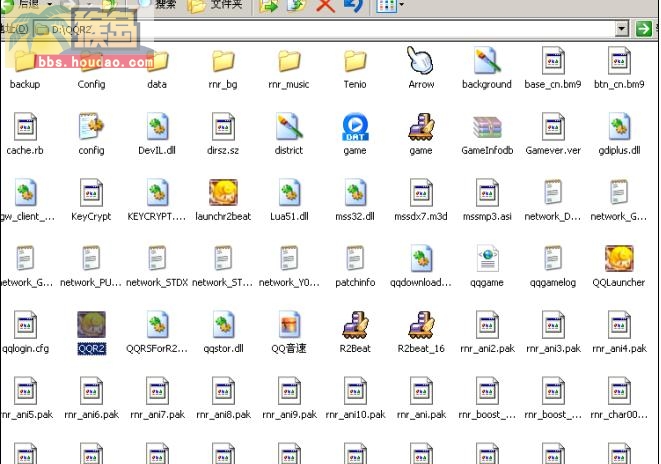Image resolution: width=661 pixels, height=464 pixels.
Task: Select the network_D… text file
Action: [553, 201]
